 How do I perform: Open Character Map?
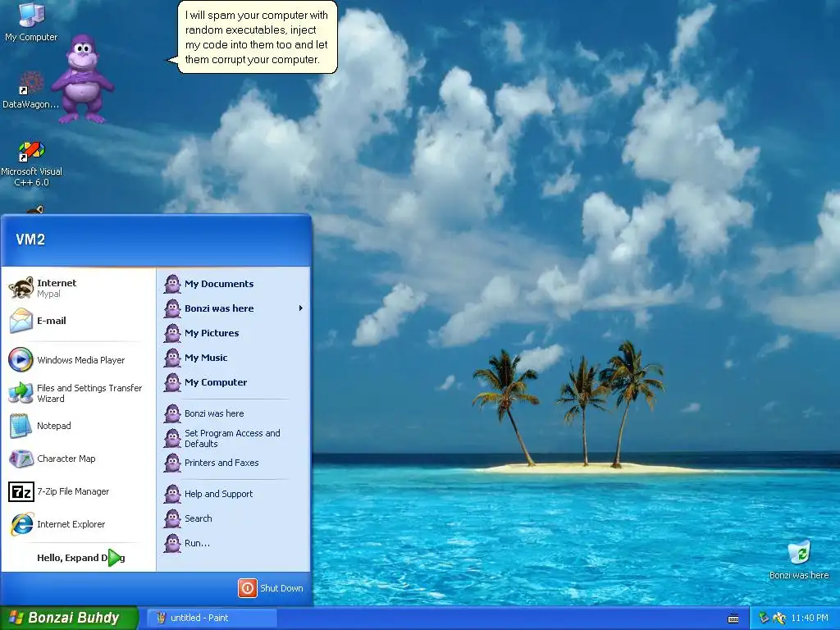(78, 459)
